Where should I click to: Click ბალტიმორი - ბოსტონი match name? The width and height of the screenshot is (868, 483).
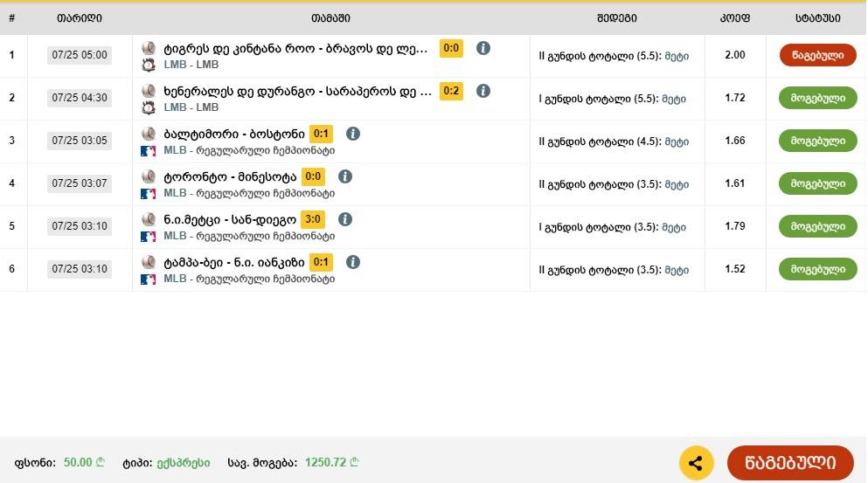(234, 134)
